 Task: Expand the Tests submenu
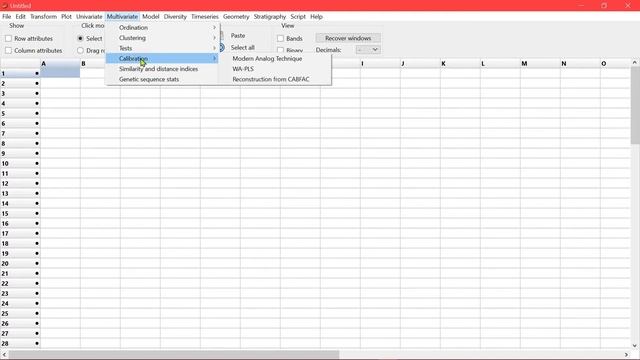(x=162, y=48)
